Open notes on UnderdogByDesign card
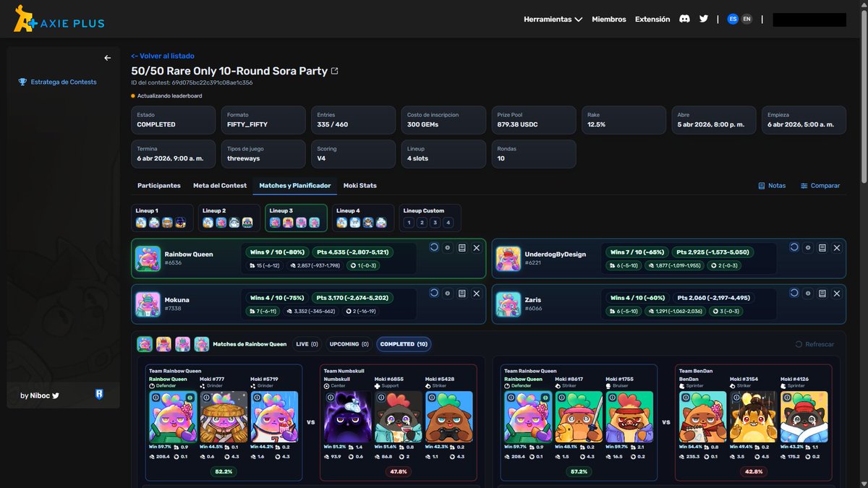Viewport: 868px width, 488px height. pyautogui.click(x=822, y=247)
